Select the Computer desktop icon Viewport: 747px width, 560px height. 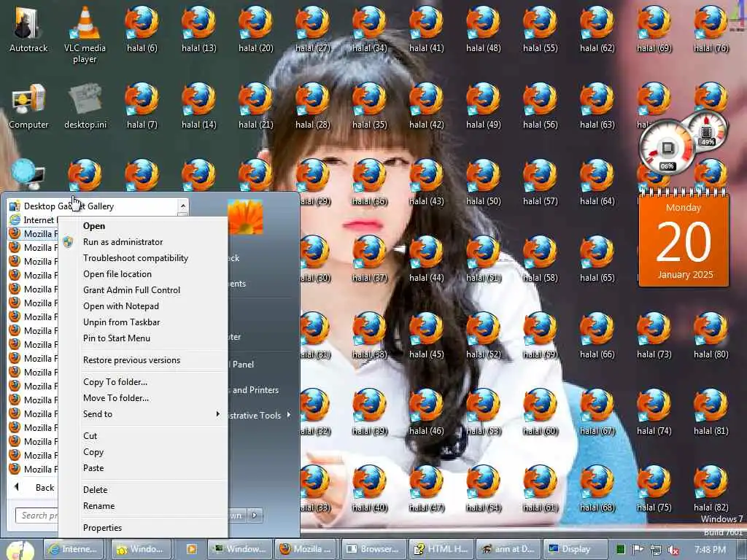(28, 106)
